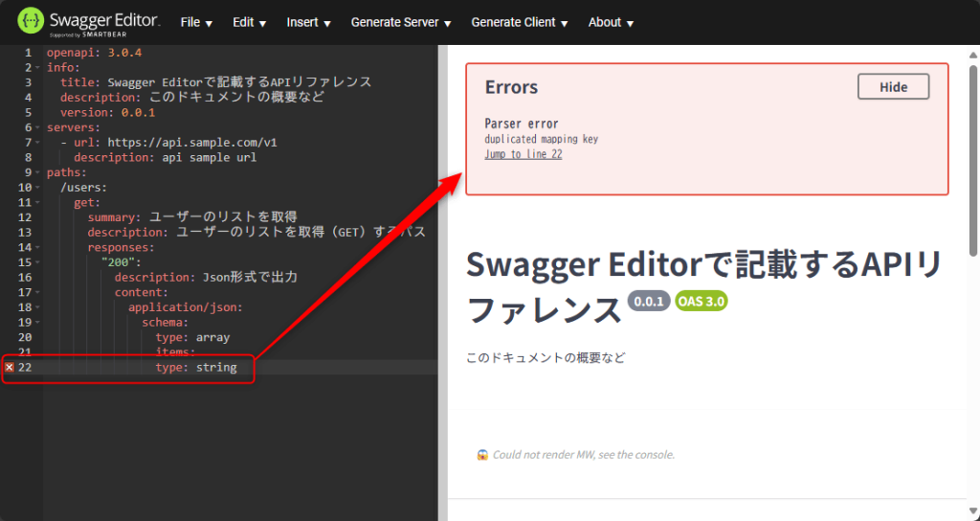Click the 0.0.1 version badge
Screen dimensions: 980x521
(x=649, y=301)
